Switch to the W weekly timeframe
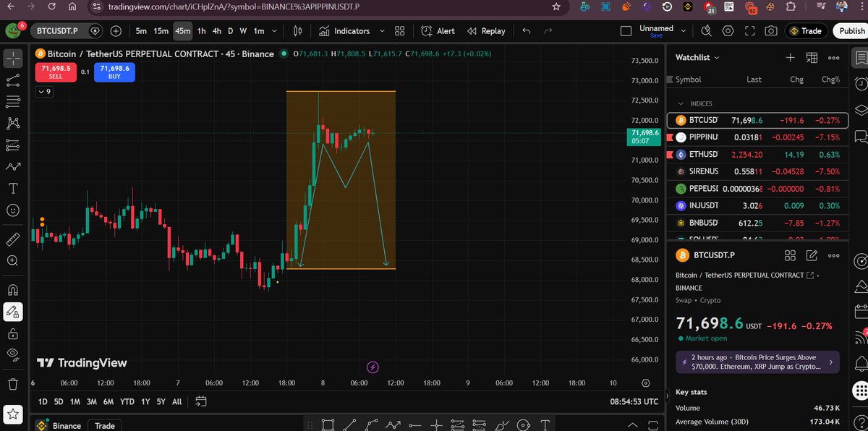The width and height of the screenshot is (868, 431). coord(243,31)
